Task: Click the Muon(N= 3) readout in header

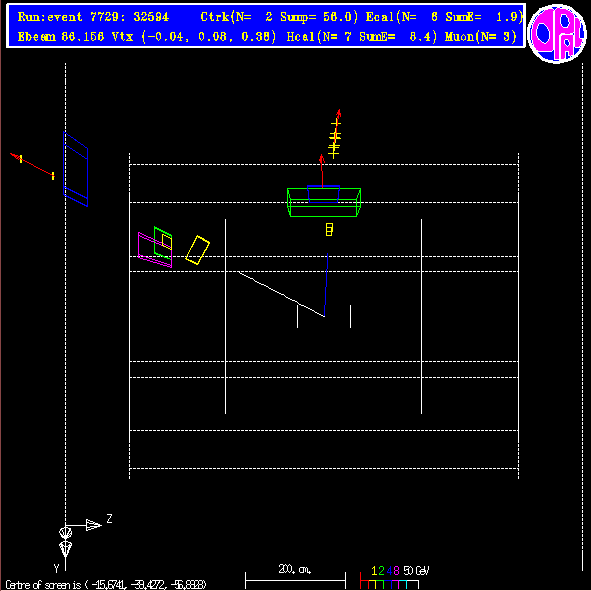Action: (x=481, y=37)
